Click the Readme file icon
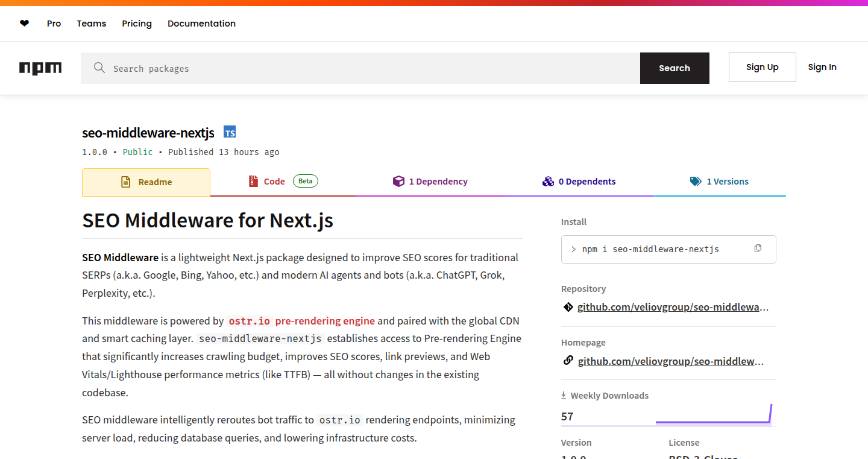 click(x=125, y=182)
